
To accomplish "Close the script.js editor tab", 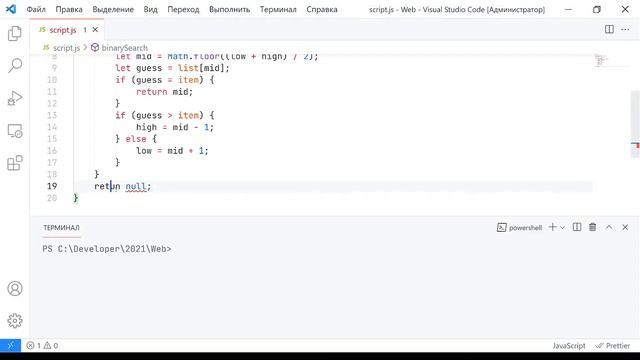I will [95, 30].
